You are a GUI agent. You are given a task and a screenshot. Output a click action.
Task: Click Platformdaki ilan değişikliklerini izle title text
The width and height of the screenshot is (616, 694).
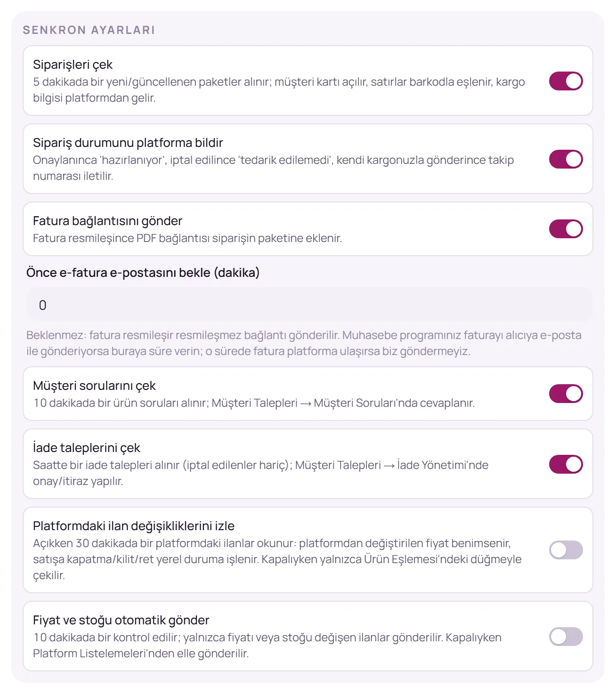click(x=134, y=526)
